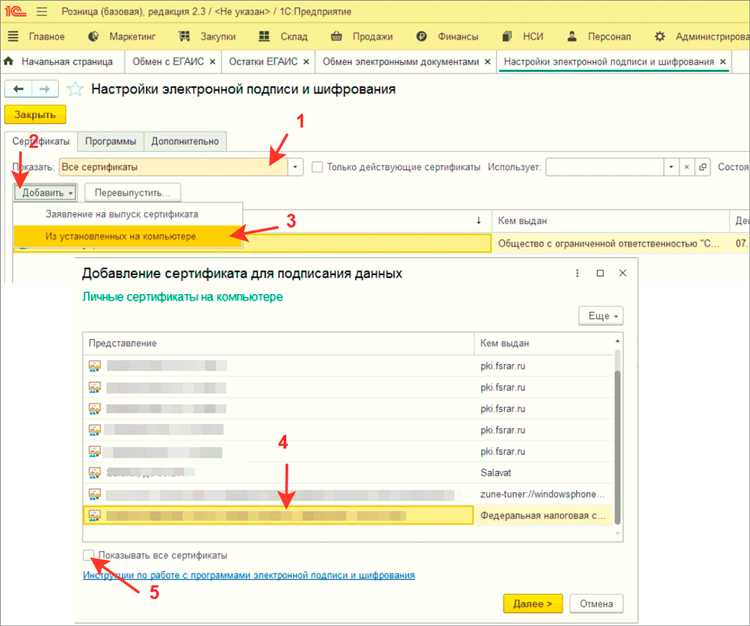Go to Начальная страница home tab
The width and height of the screenshot is (750, 626).
click(58, 62)
